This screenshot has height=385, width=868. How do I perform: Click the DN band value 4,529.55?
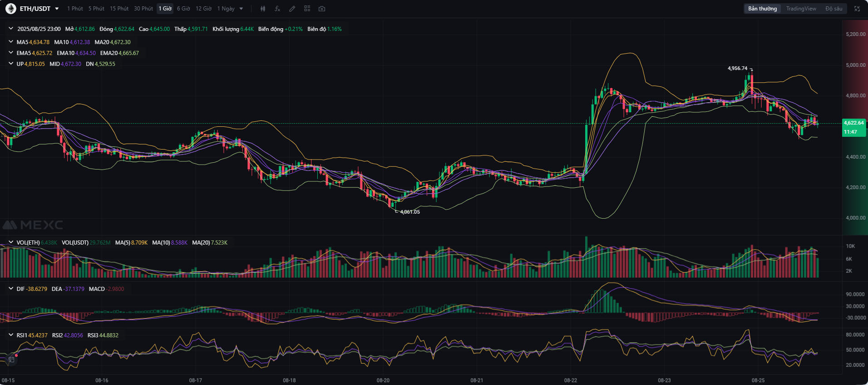click(105, 64)
